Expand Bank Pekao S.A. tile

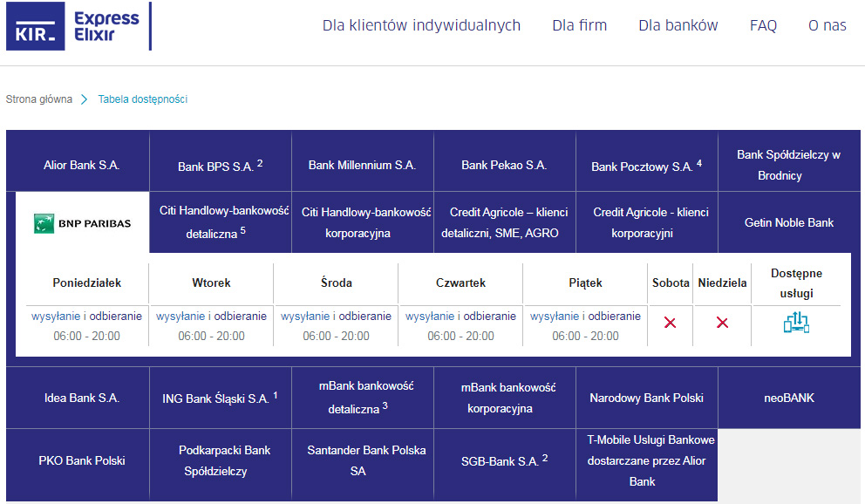tap(505, 161)
